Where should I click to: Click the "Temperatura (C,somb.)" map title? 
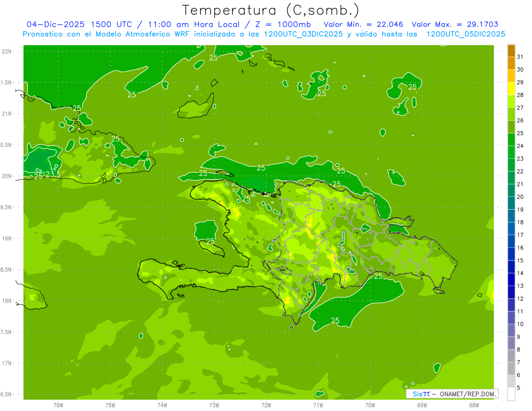[270, 11]
